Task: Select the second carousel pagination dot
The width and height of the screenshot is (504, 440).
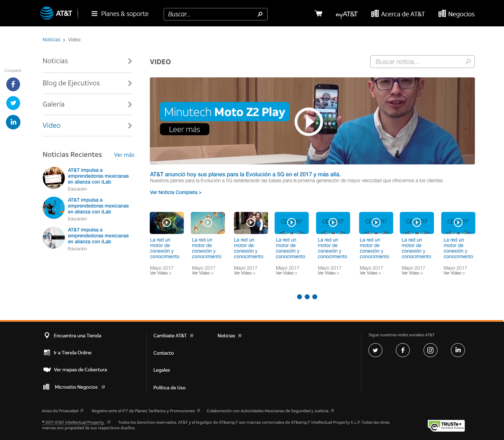Action: (x=307, y=297)
